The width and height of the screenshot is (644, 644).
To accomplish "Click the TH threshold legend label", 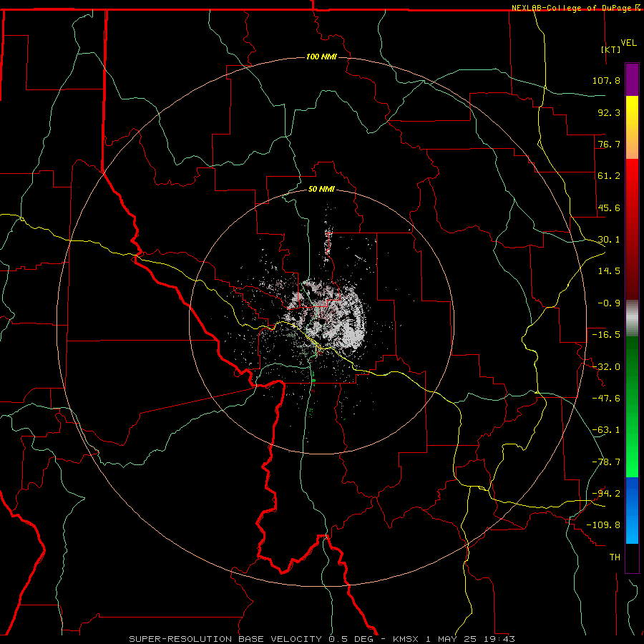I will click(x=615, y=557).
